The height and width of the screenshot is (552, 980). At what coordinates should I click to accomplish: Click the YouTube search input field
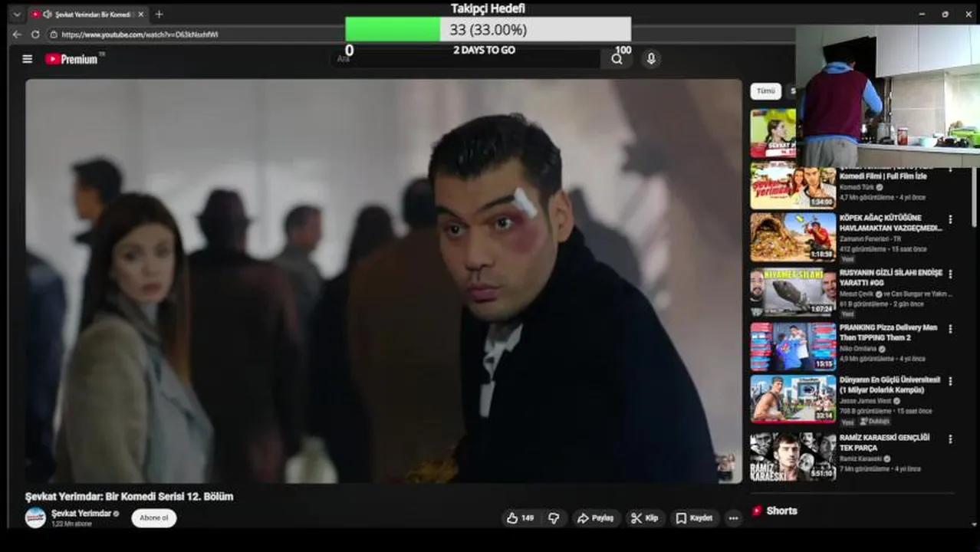click(467, 59)
